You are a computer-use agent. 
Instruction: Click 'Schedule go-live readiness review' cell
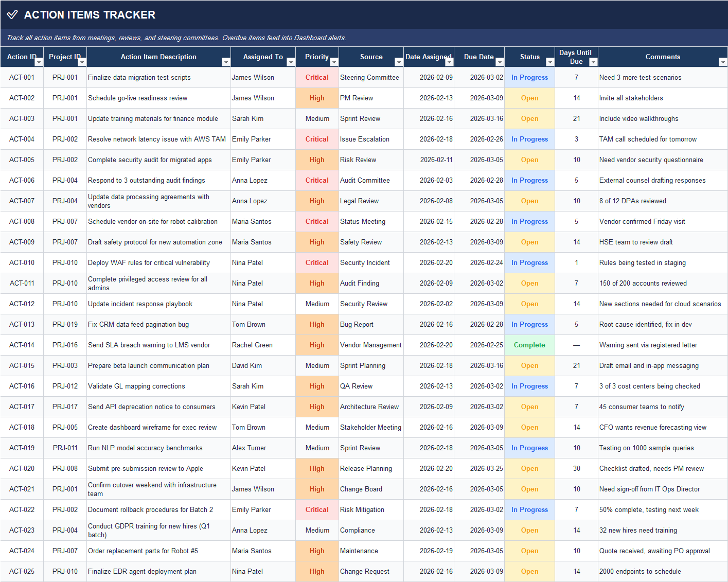pyautogui.click(x=158, y=98)
